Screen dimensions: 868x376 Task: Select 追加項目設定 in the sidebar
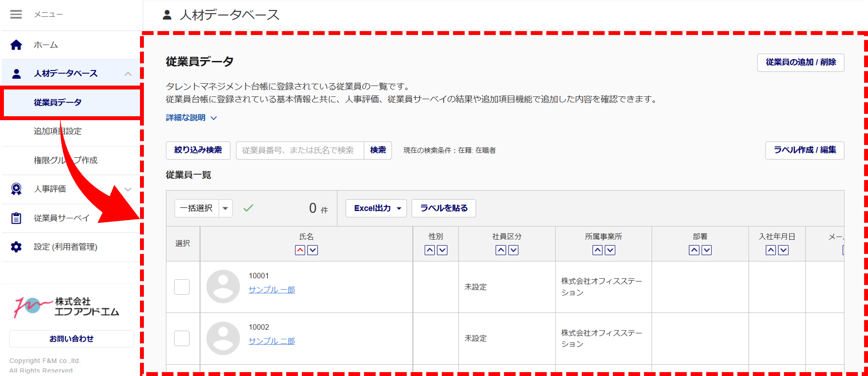pyautogui.click(x=58, y=131)
